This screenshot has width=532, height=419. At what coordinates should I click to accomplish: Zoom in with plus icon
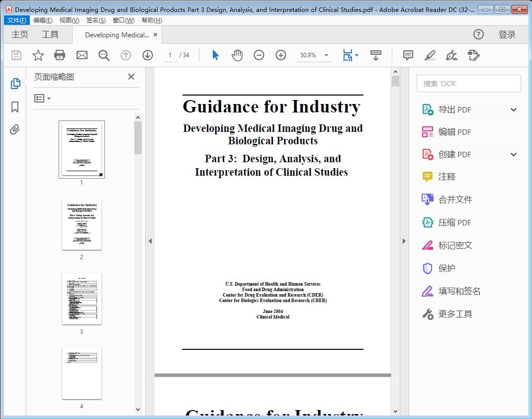coord(280,55)
